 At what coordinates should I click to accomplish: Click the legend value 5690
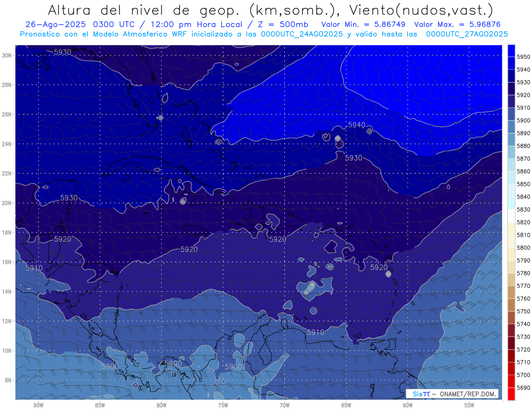[523, 388]
